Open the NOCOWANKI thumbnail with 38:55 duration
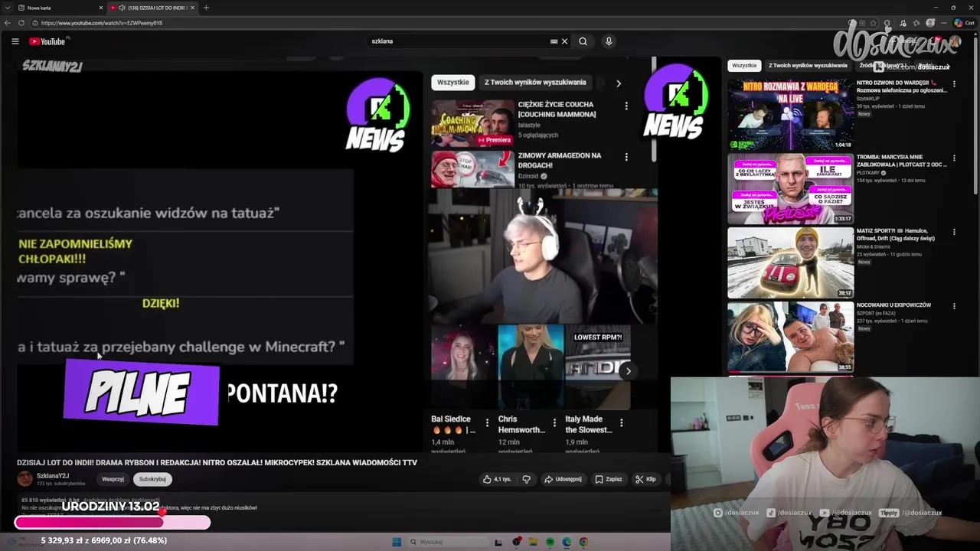The height and width of the screenshot is (551, 980). pyautogui.click(x=790, y=337)
